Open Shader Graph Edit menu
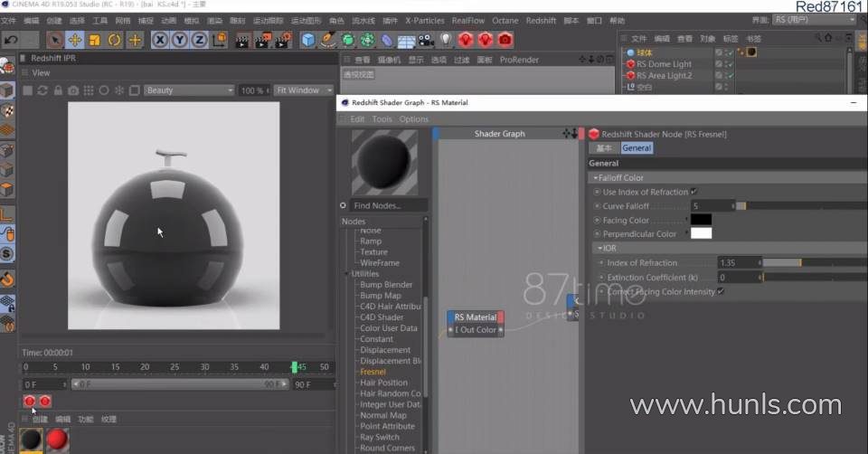 pyautogui.click(x=357, y=119)
